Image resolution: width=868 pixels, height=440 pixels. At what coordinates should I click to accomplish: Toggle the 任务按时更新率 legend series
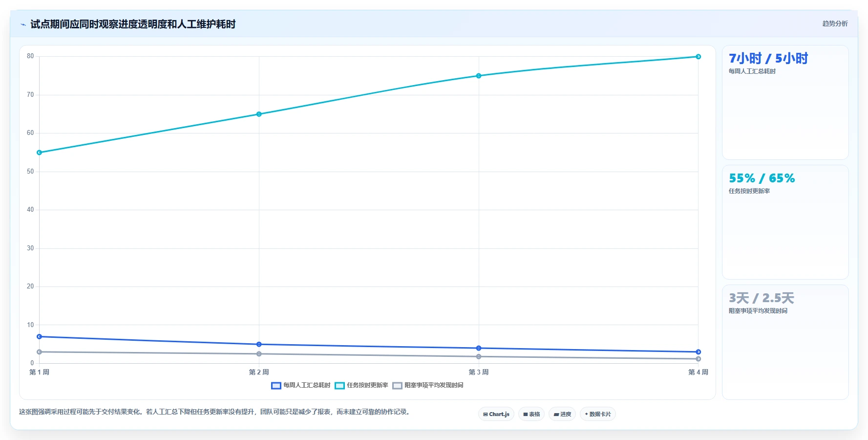coord(361,386)
